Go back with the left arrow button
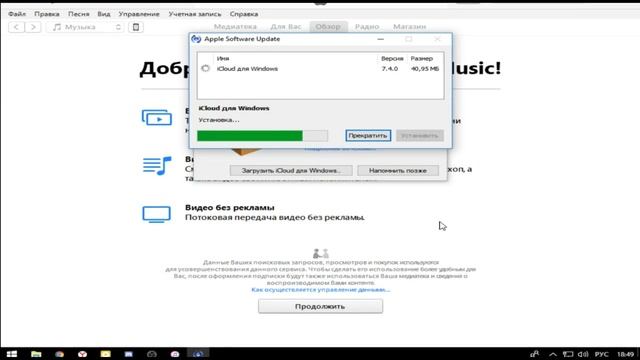640x360 pixels. 16,27
